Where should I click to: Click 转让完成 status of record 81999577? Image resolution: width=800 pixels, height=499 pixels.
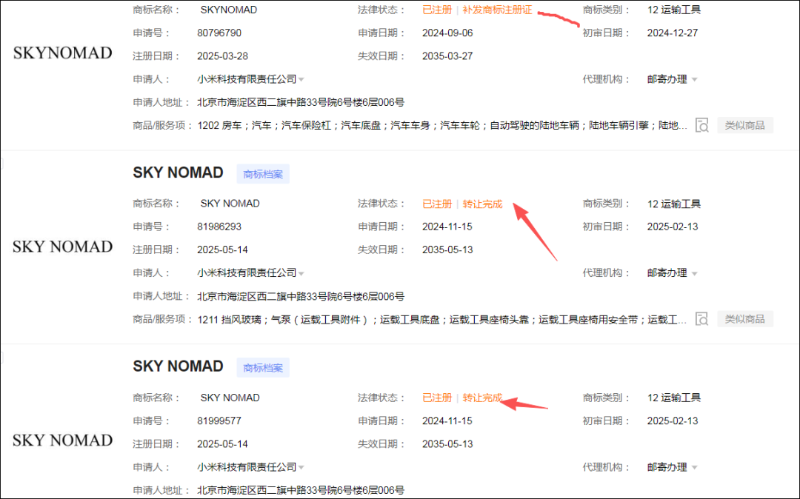482,397
